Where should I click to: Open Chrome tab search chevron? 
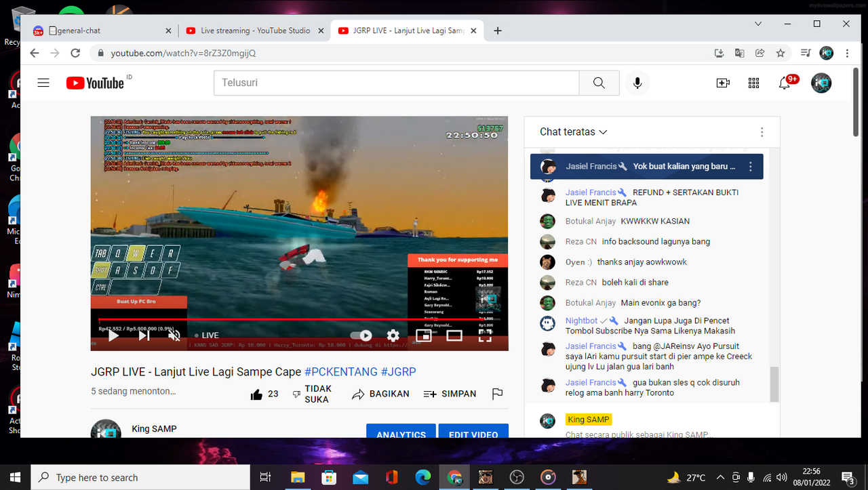coord(757,24)
